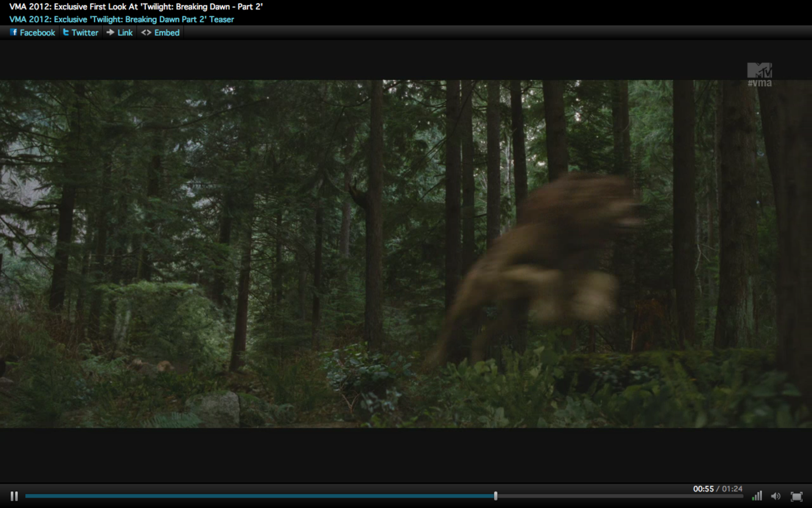Click the Facebook 'f' logo icon

pos(14,32)
